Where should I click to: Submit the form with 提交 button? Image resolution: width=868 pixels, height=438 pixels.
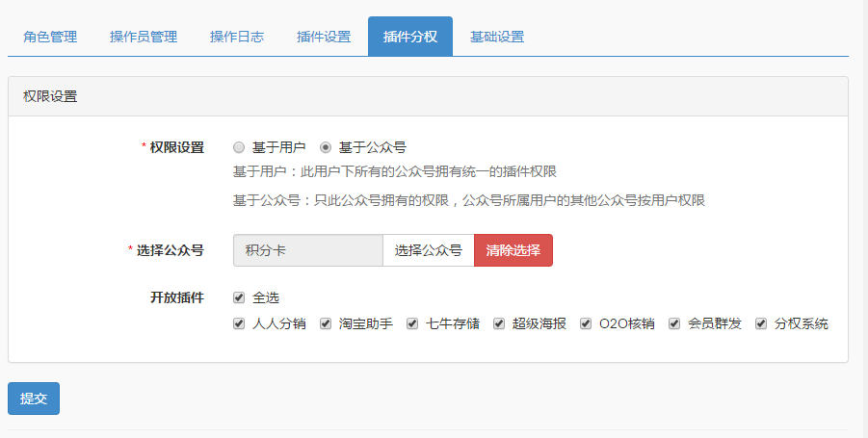[34, 399]
